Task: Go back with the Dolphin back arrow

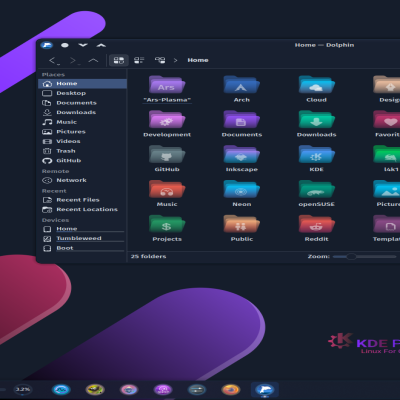Action: [53, 60]
